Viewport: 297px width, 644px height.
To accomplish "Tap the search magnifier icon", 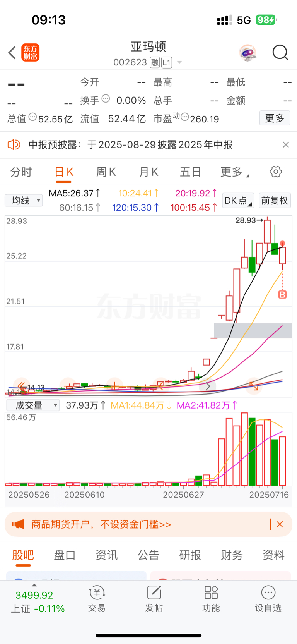I will (280, 53).
